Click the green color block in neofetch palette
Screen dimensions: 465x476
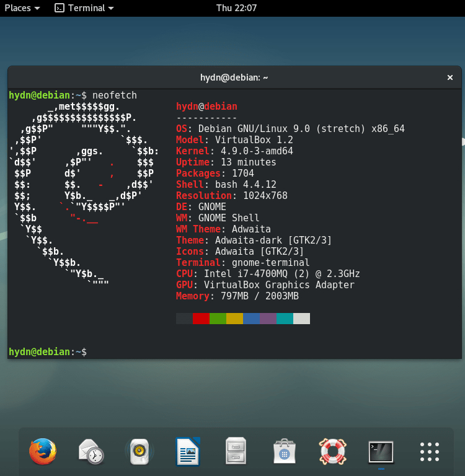[x=218, y=319]
